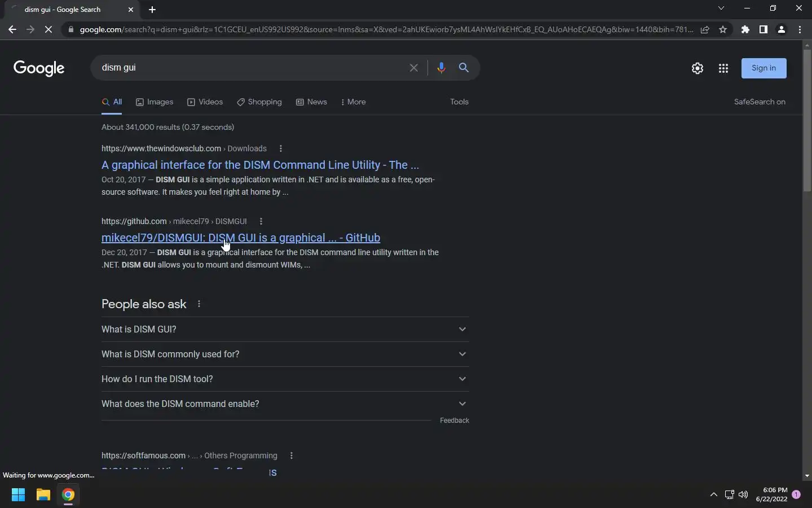Open the Windows Start menu
Image resolution: width=812 pixels, height=508 pixels.
(18, 495)
